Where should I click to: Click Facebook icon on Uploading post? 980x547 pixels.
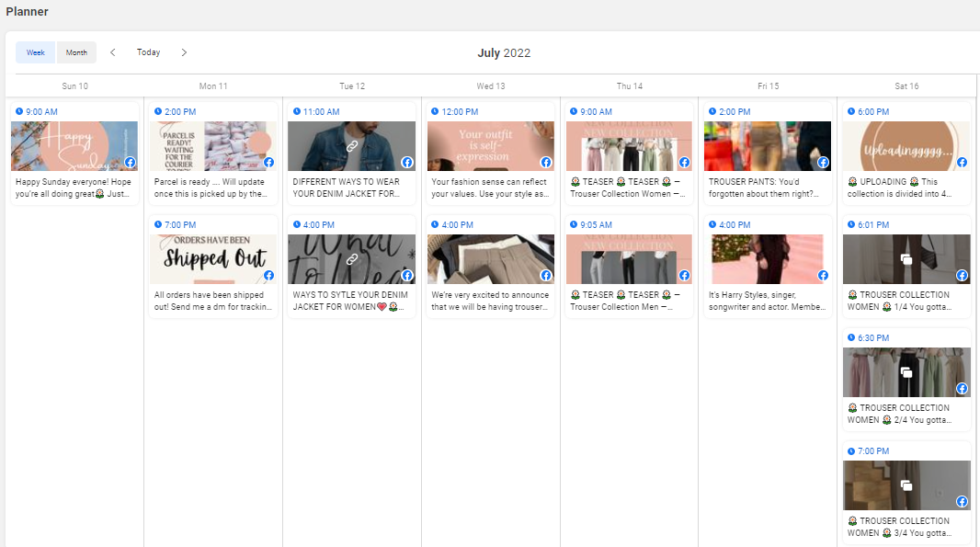coord(962,163)
